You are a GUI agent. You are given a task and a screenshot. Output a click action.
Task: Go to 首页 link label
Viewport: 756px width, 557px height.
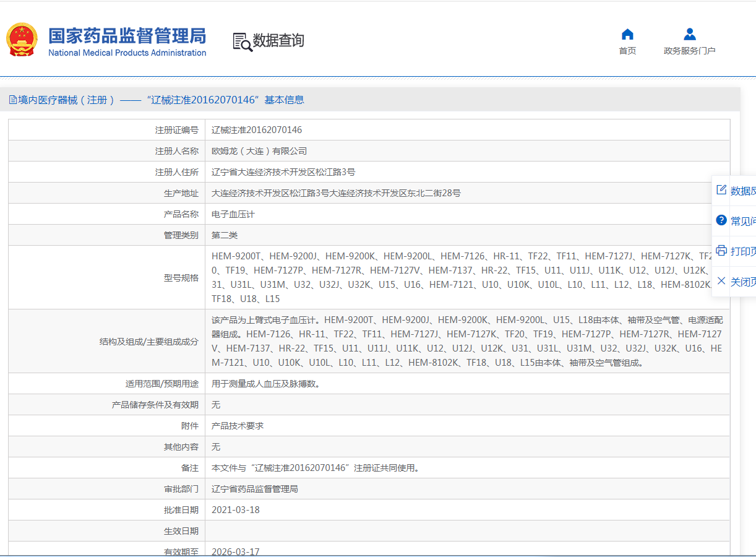pyautogui.click(x=627, y=51)
